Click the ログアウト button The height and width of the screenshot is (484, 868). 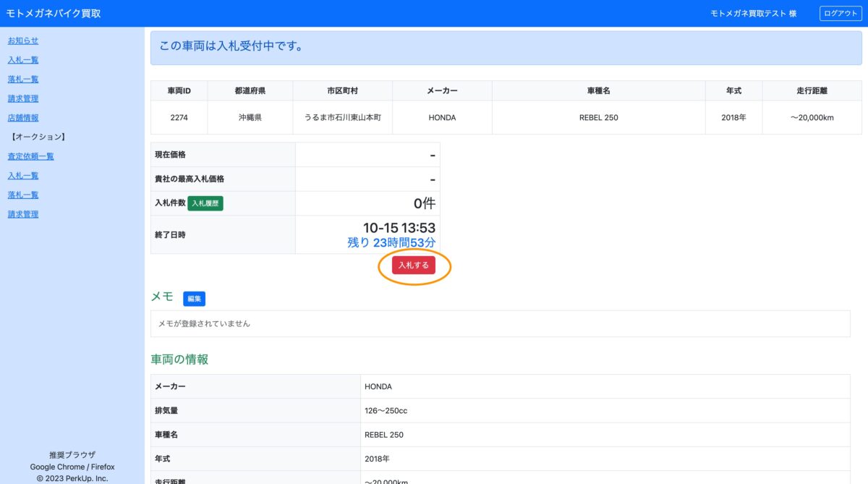click(841, 14)
